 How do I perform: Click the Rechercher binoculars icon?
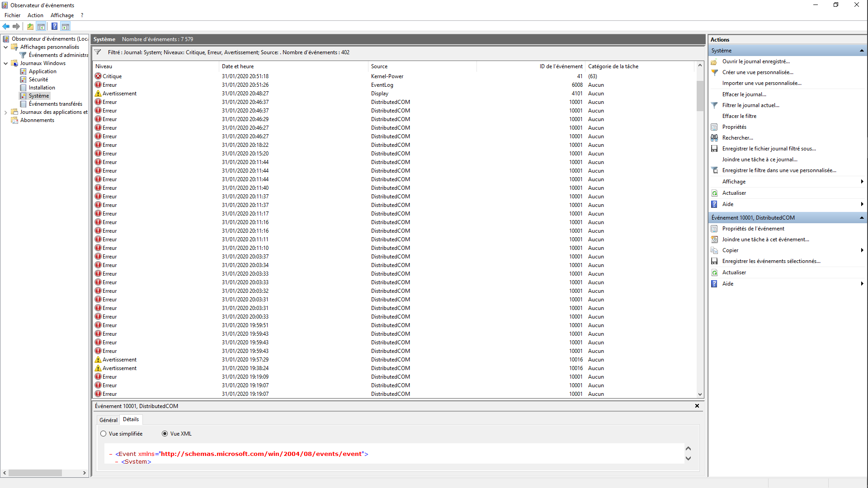[x=714, y=138]
